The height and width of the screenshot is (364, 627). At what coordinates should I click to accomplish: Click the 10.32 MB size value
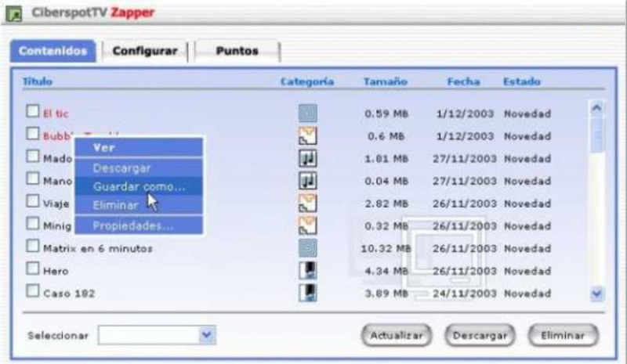[x=386, y=248]
